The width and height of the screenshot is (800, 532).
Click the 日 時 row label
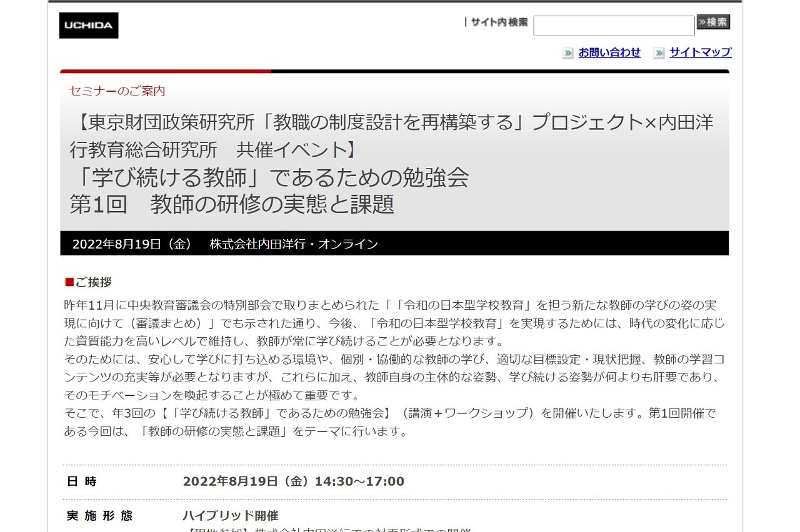tap(82, 481)
